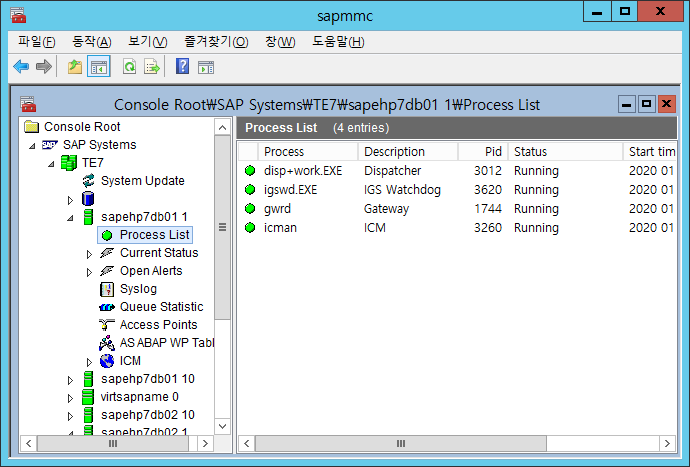Open the 즐겨찾기(O) menu
690x467 pixels.
point(216,42)
